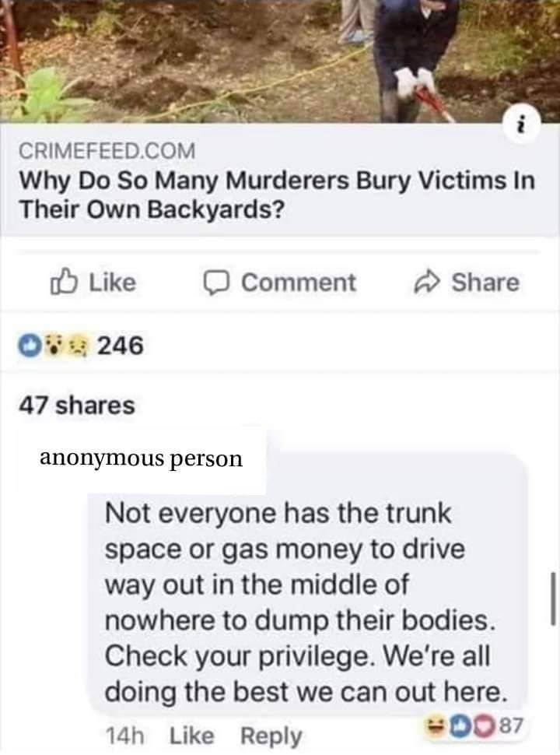Viewport: 560px width, 755px height.
Task: Click the wow reaction emoji beside 246
Action: coord(52,346)
